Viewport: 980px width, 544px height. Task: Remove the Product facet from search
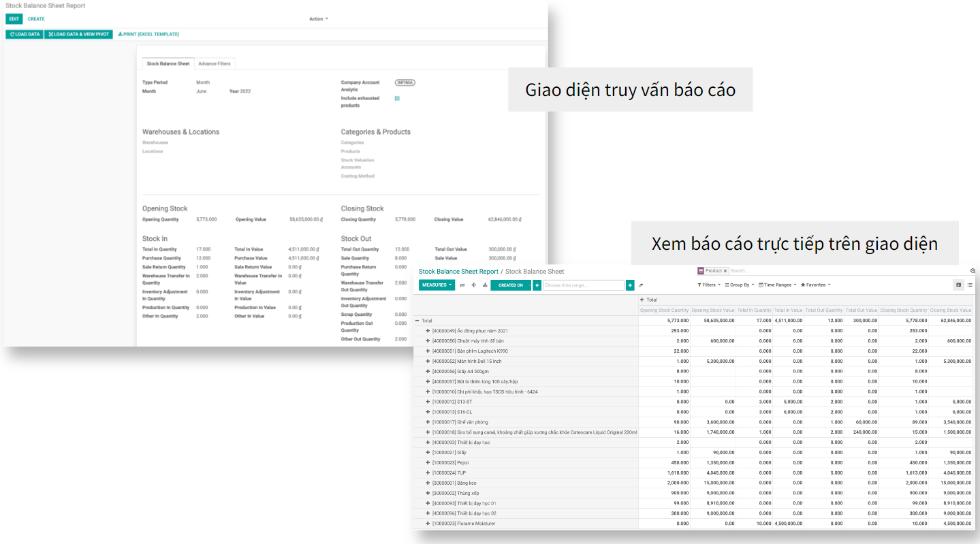725,271
